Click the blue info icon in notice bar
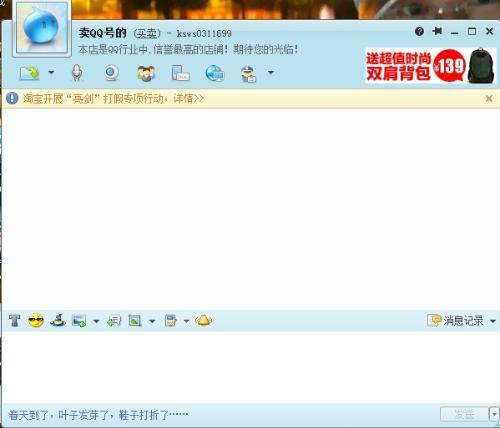The height and width of the screenshot is (428, 500). pyautogui.click(x=12, y=98)
